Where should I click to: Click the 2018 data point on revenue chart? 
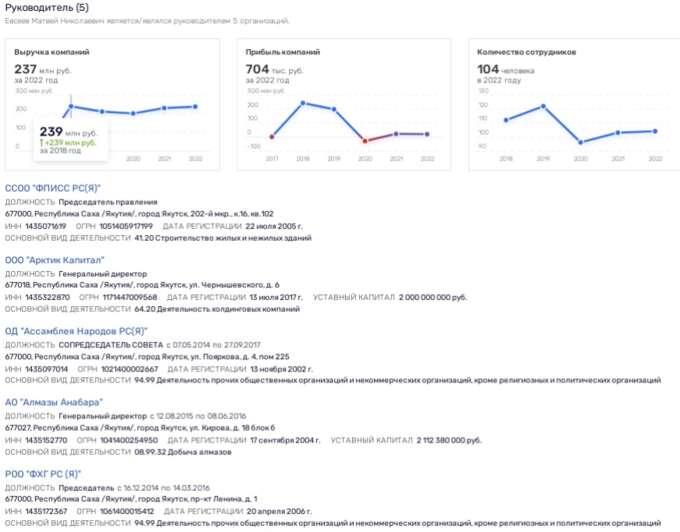(x=71, y=105)
